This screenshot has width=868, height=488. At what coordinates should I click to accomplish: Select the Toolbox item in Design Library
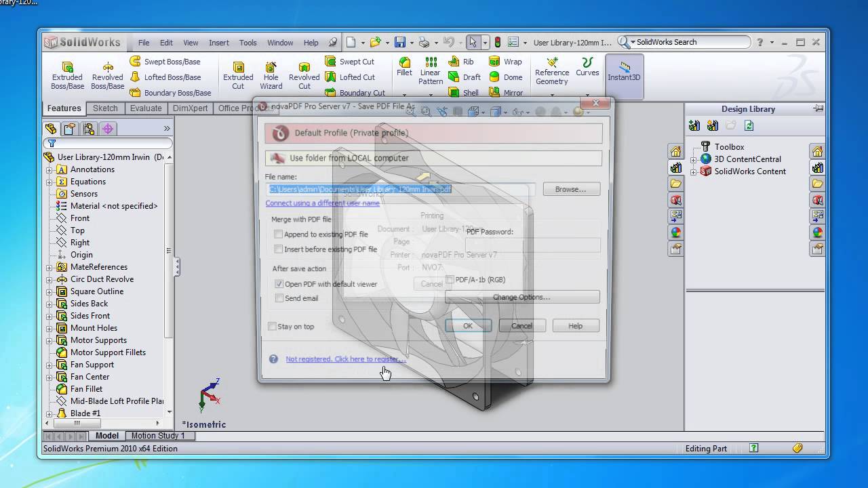coord(729,147)
